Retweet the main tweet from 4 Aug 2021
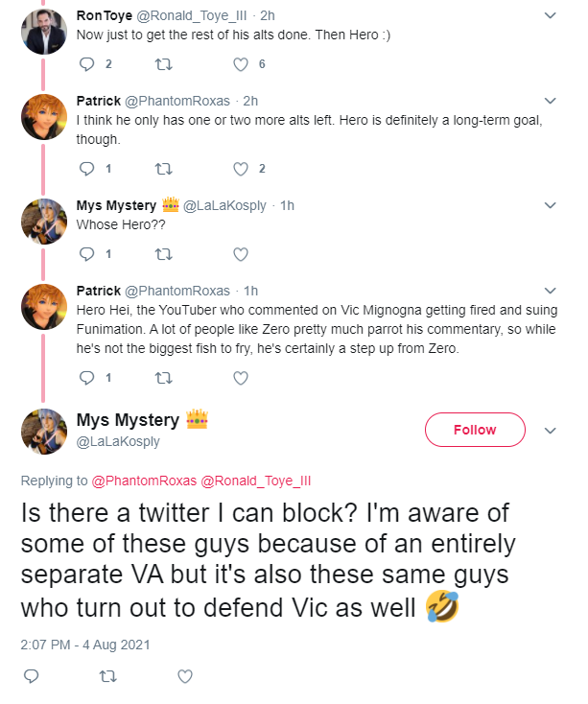 (x=107, y=676)
